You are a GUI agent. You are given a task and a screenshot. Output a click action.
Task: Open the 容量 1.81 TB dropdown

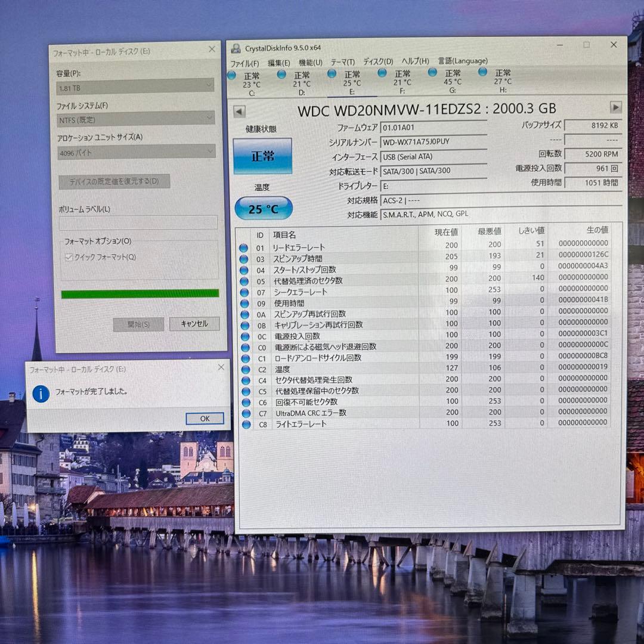coord(135,87)
